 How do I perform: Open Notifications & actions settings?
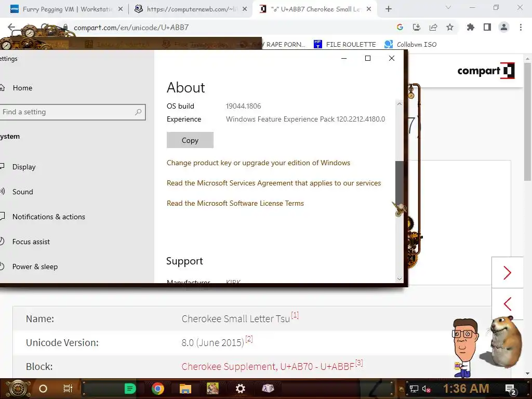coord(48,217)
